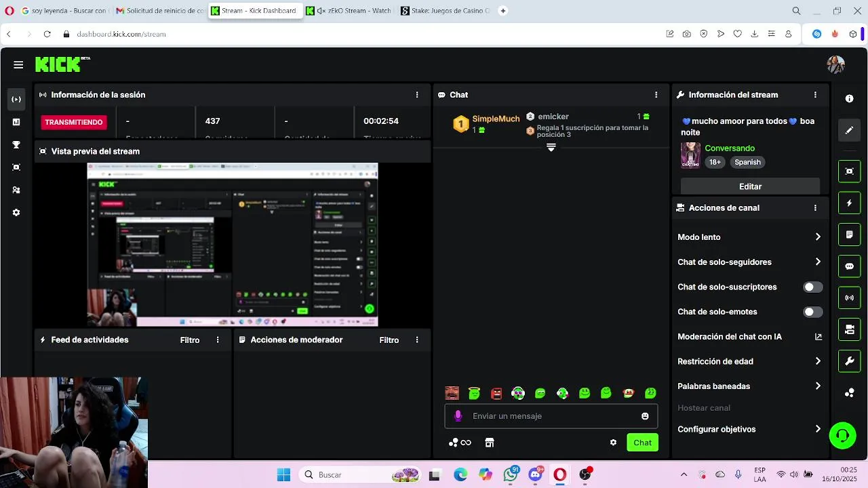Toggle Chat de solo-suscriptores switch

click(812, 287)
